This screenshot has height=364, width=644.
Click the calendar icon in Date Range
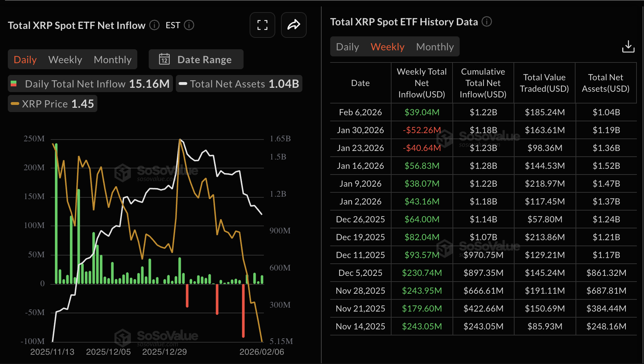pyautogui.click(x=164, y=59)
